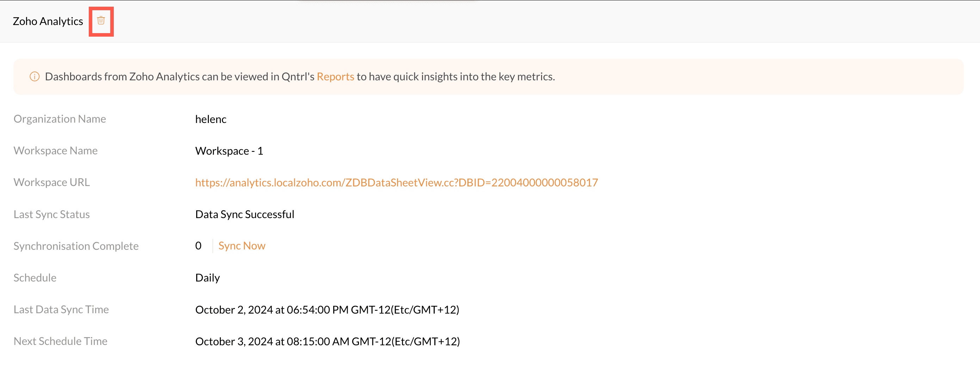Click the Last Sync Status label

52,214
